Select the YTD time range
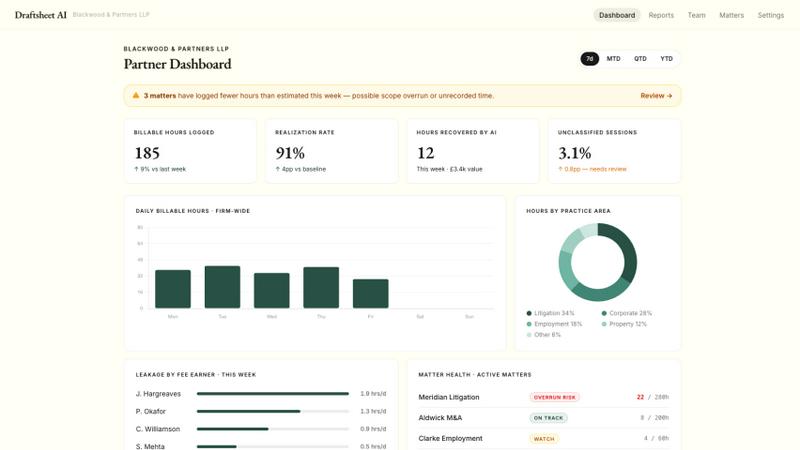Viewport: 800px width, 450px height. pos(666,59)
